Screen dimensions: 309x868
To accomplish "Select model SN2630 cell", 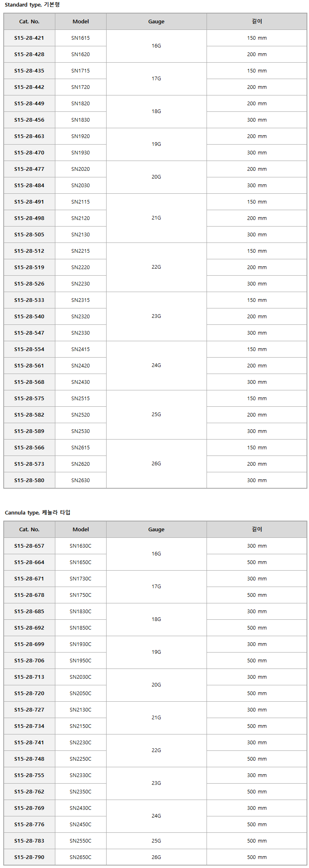I will point(81,480).
